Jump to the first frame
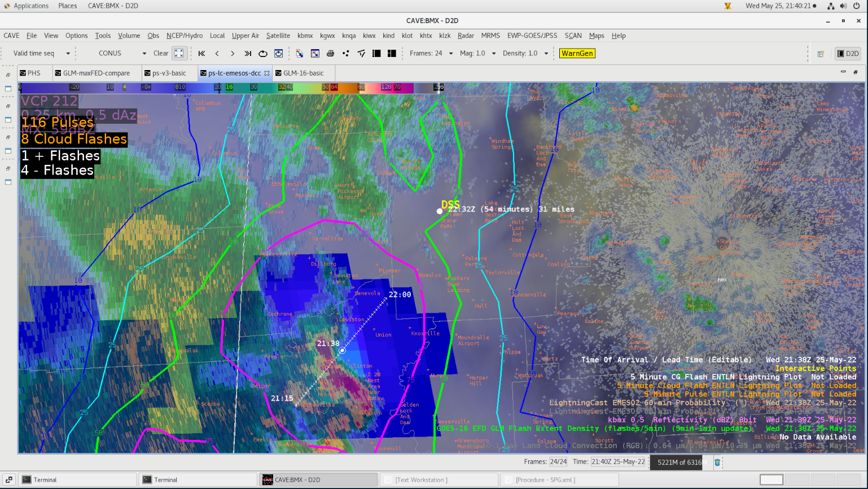The height and width of the screenshot is (489, 868). (201, 53)
